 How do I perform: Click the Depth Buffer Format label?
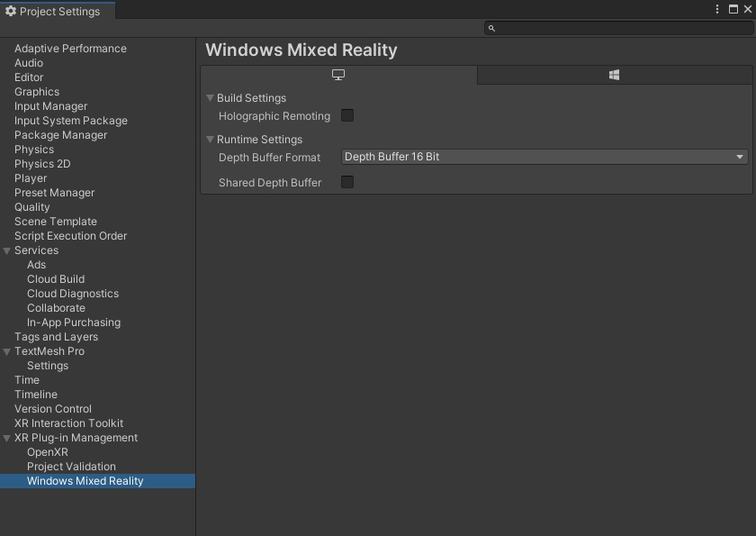point(269,158)
